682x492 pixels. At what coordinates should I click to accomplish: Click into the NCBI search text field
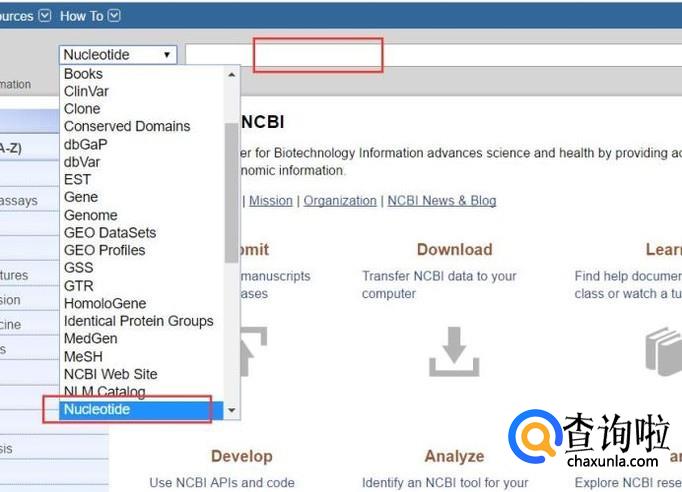coord(433,55)
